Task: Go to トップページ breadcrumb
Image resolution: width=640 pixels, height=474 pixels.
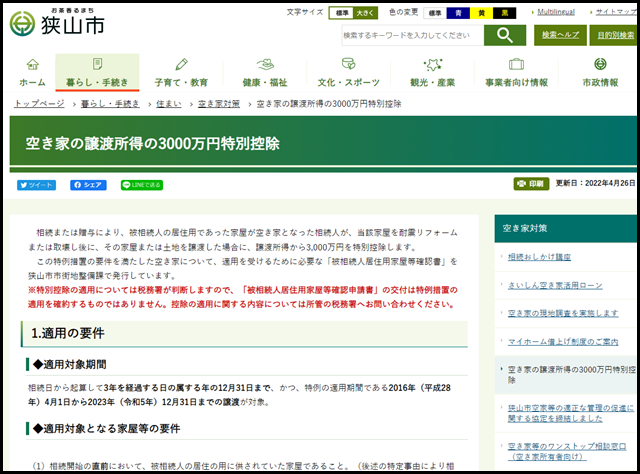Action: point(39,104)
